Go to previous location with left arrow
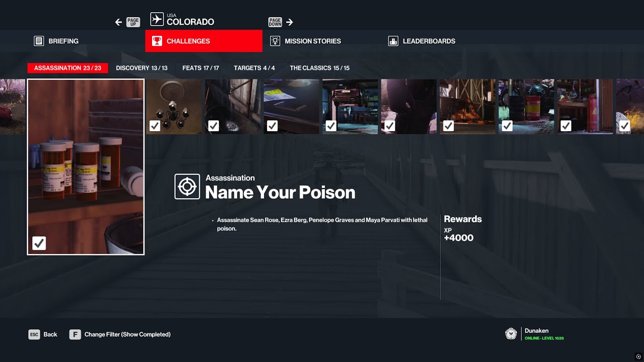644x362 pixels. (118, 22)
